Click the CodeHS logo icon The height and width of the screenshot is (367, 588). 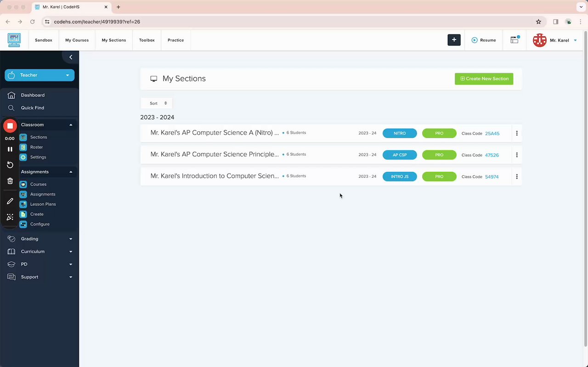coord(14,40)
